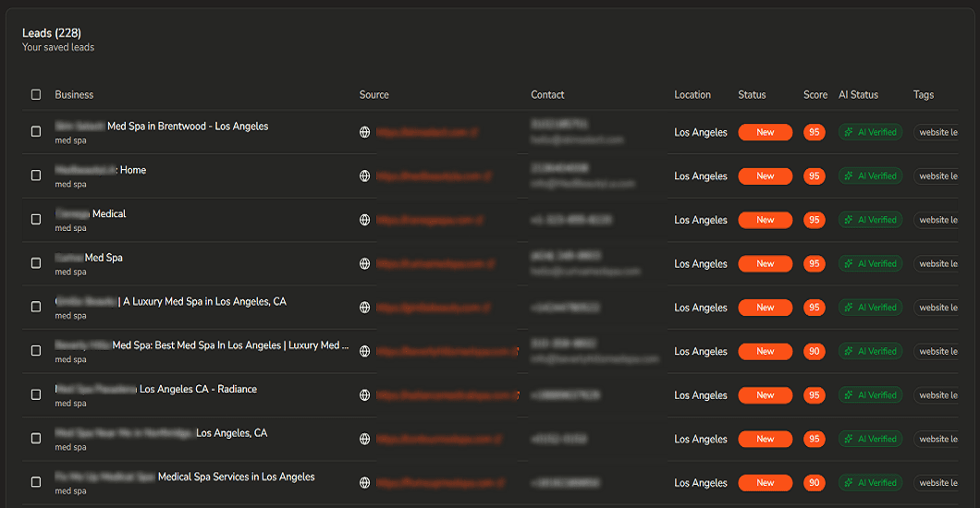Check the box for Med Spa in Brentwood lead

click(36, 132)
